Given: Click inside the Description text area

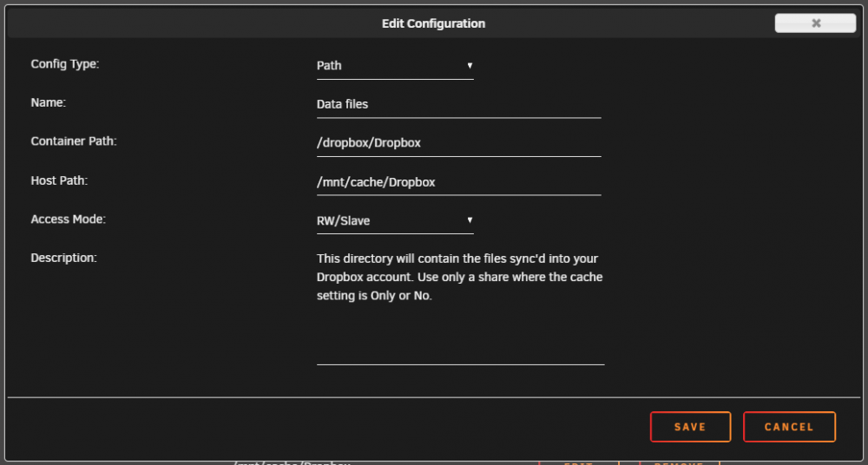Looking at the screenshot, I should click(x=461, y=307).
